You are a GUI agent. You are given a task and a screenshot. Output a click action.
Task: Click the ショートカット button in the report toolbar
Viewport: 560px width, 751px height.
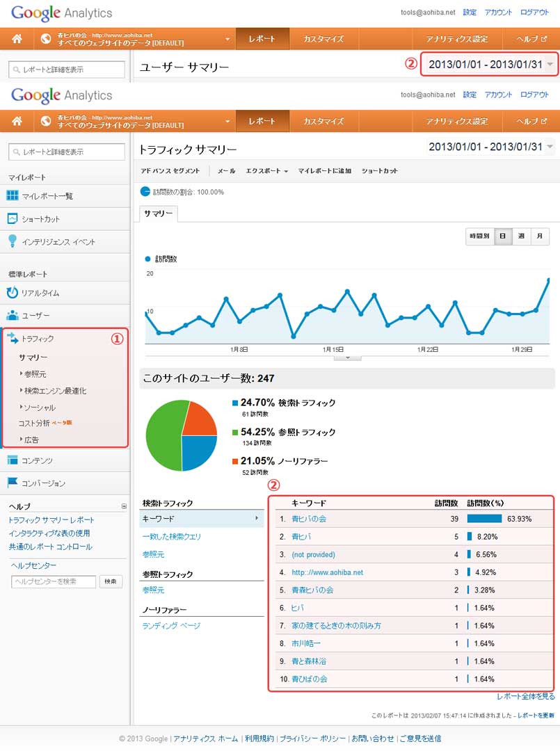[x=379, y=170]
